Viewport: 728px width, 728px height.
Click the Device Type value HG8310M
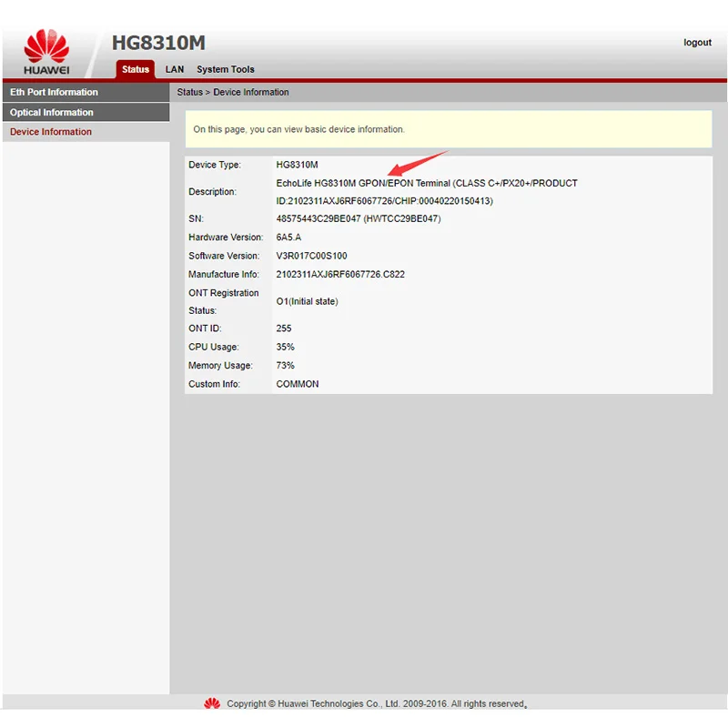tap(298, 165)
